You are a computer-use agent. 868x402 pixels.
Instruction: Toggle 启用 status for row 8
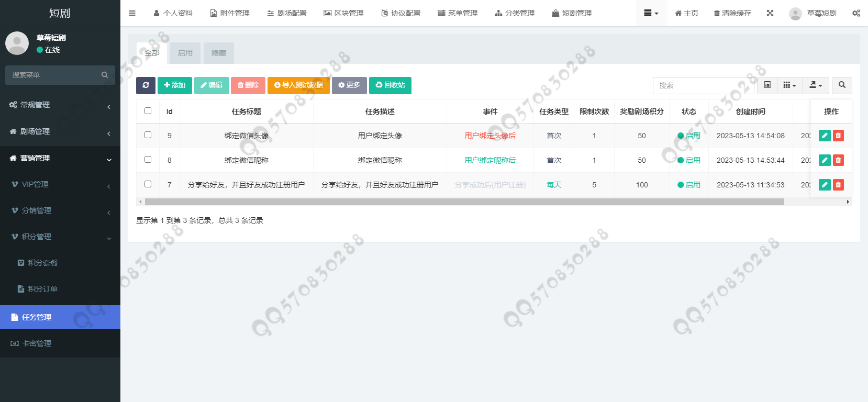tap(689, 160)
